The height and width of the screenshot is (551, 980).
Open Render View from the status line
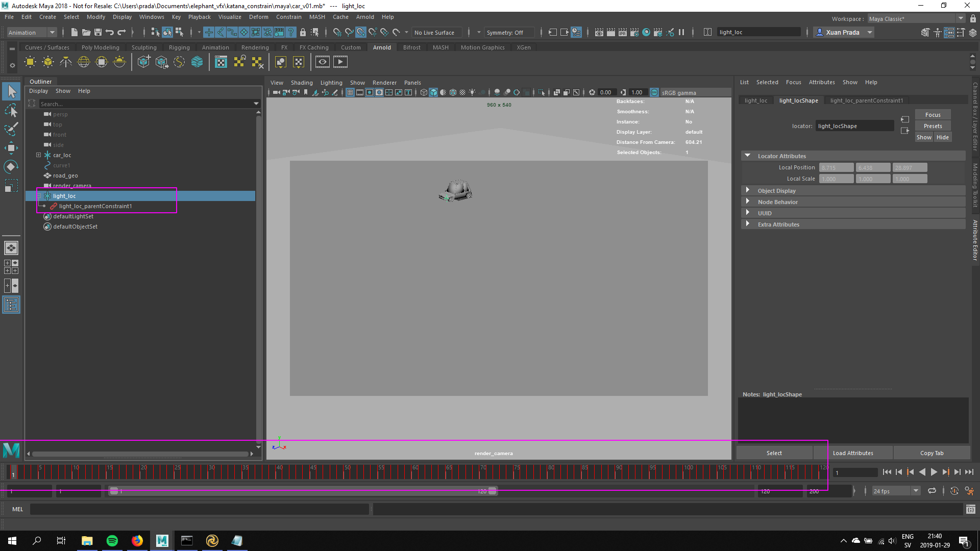click(x=599, y=32)
